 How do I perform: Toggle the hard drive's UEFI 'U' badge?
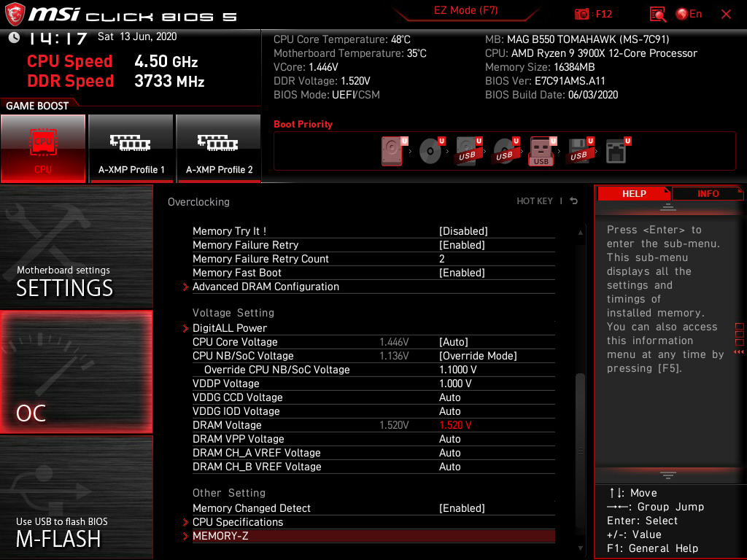click(x=404, y=141)
